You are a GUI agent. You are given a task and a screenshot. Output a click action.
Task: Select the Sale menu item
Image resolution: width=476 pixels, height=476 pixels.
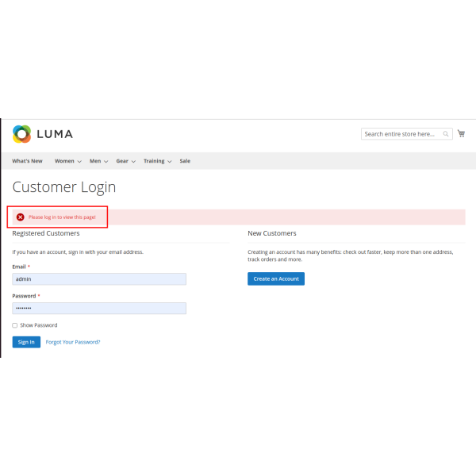point(185,161)
